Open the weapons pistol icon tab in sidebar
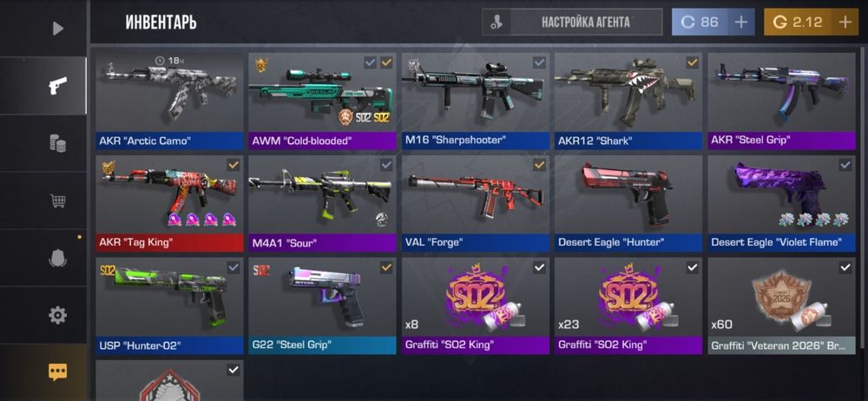868x401 pixels. [x=57, y=86]
